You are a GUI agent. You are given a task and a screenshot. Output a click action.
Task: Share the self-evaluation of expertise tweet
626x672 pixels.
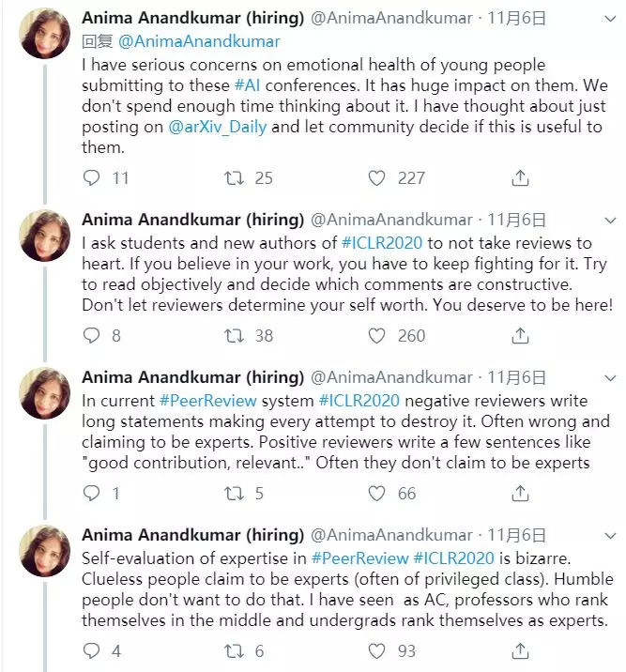[x=521, y=651]
